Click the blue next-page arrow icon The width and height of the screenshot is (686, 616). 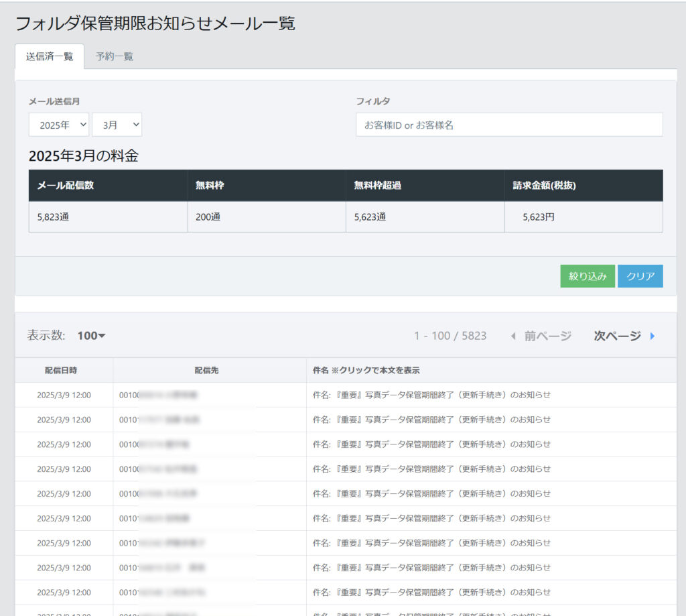(653, 336)
